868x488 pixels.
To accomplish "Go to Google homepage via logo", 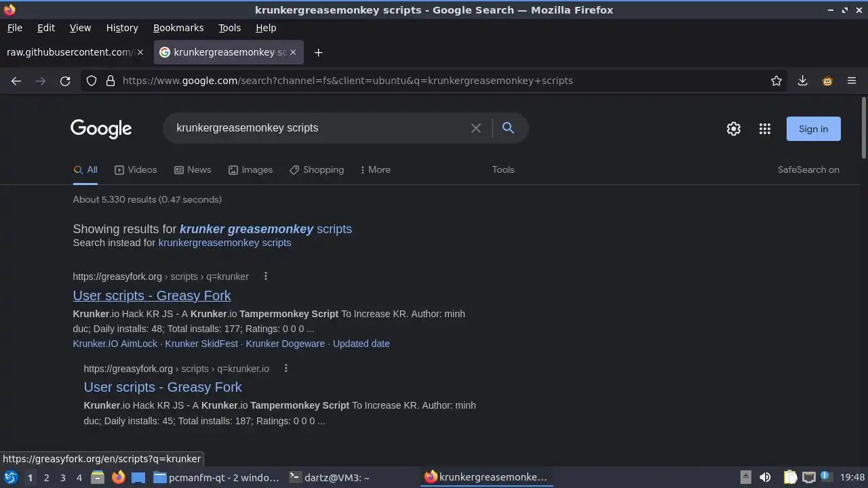I will coord(101,128).
